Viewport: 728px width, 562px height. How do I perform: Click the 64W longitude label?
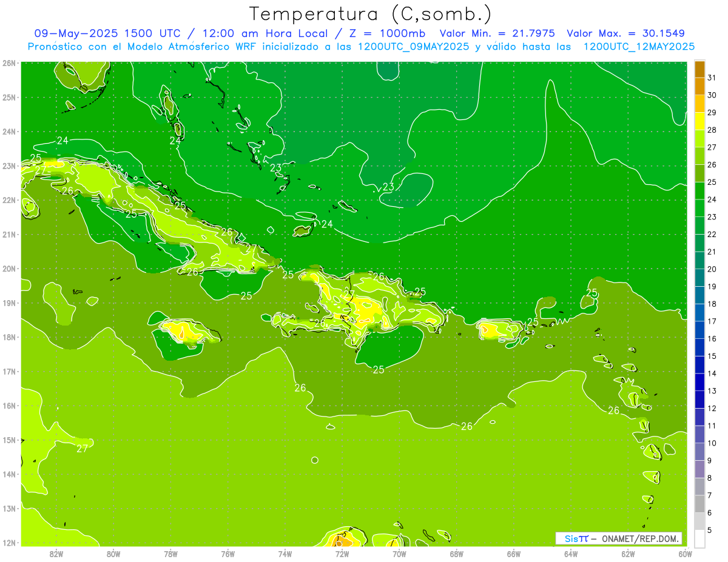coord(571,554)
